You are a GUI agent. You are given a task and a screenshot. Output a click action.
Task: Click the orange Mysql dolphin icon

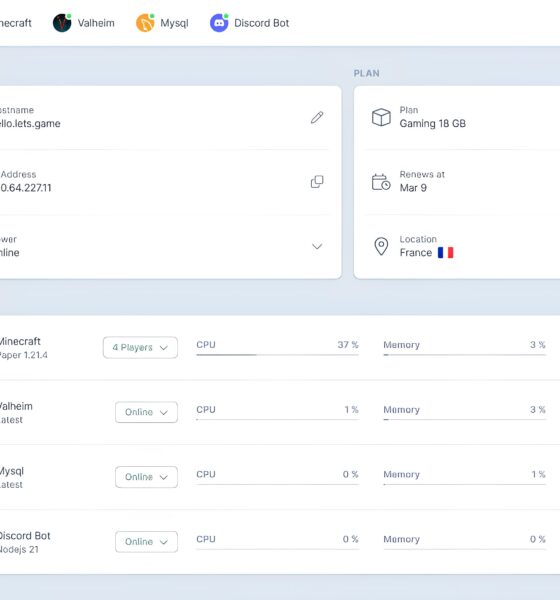coord(145,23)
